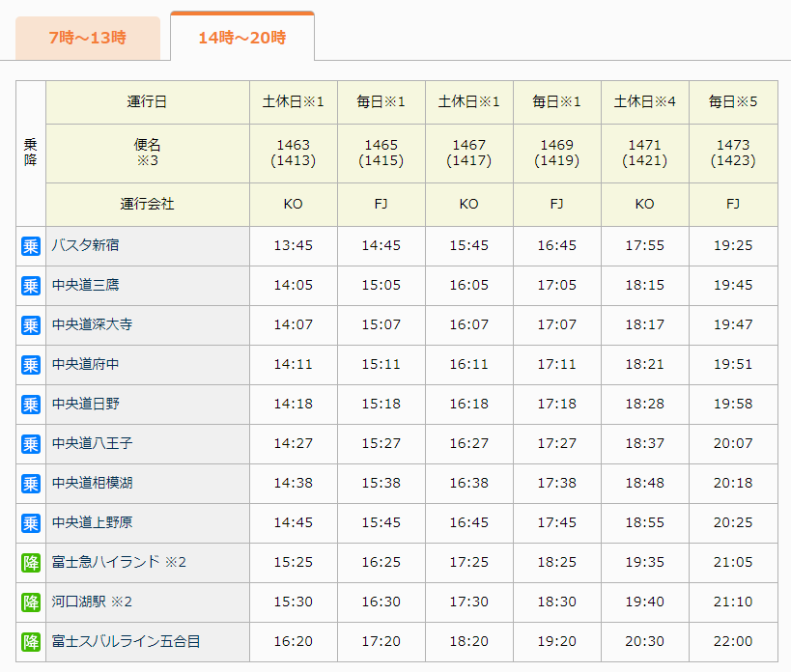This screenshot has height=672, width=791.
Task: Click the 富士急ハイランド ※2 stop name
Action: click(119, 562)
